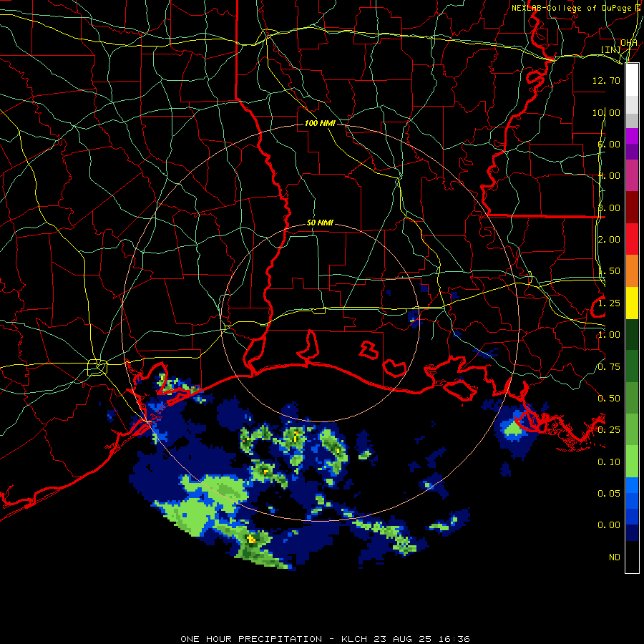The image size is (644, 644).
Task: Click the '50 NMI' range ring label
Action: tap(320, 223)
